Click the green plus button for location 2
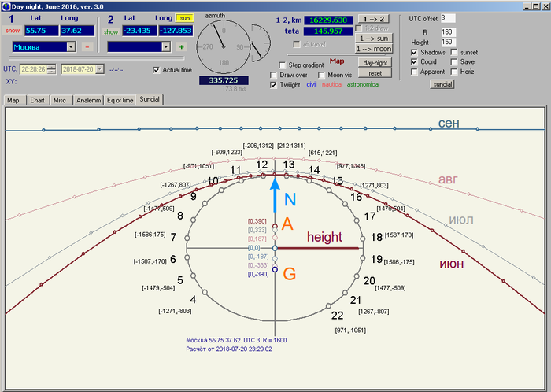This screenshot has height=392, width=551. tap(181, 46)
